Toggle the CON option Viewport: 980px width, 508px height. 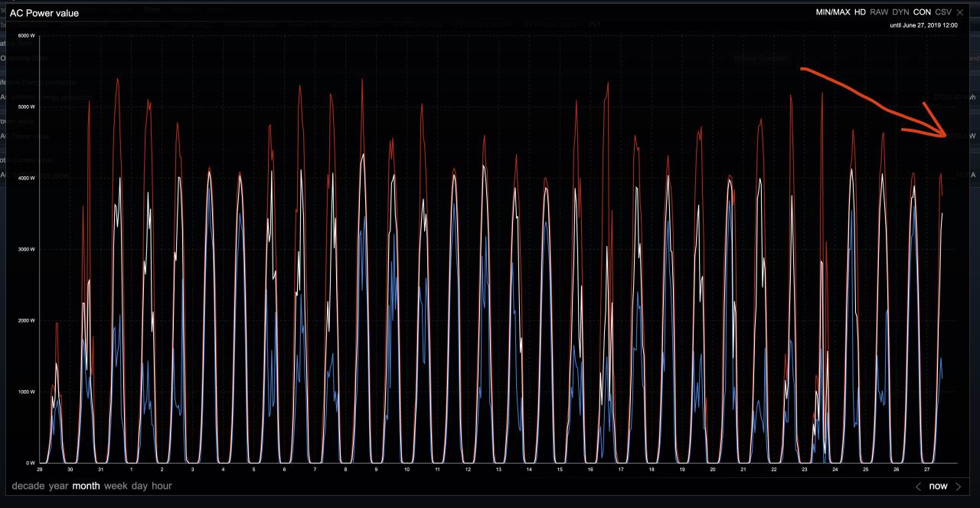[922, 12]
